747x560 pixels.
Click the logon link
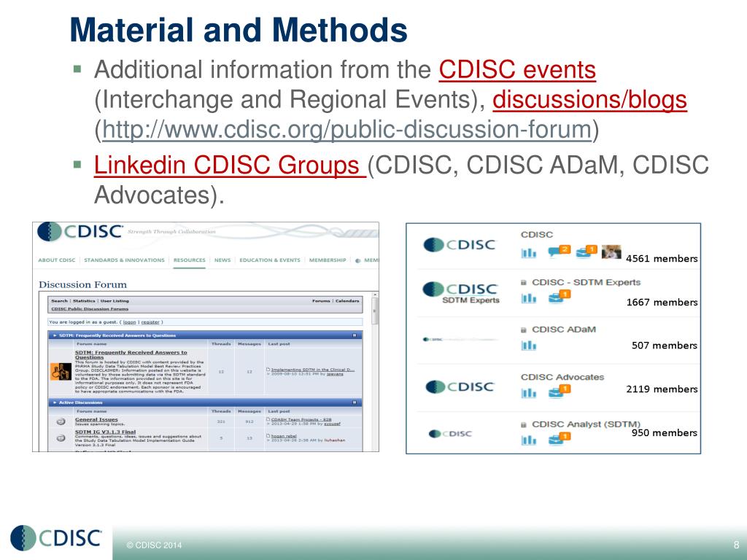pyautogui.click(x=130, y=322)
